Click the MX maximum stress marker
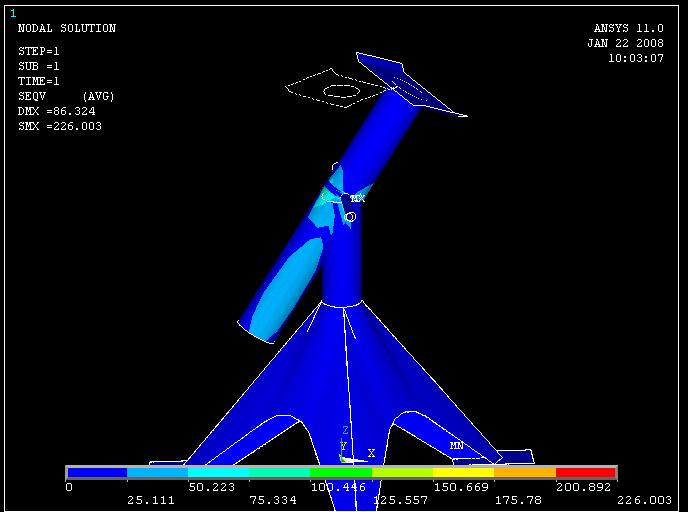 pos(357,198)
